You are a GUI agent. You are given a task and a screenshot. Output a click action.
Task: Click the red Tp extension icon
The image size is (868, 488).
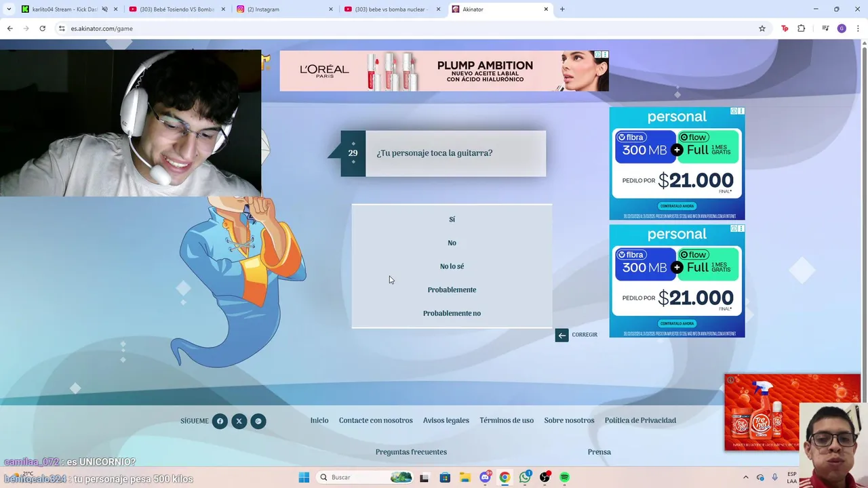pos(785,28)
